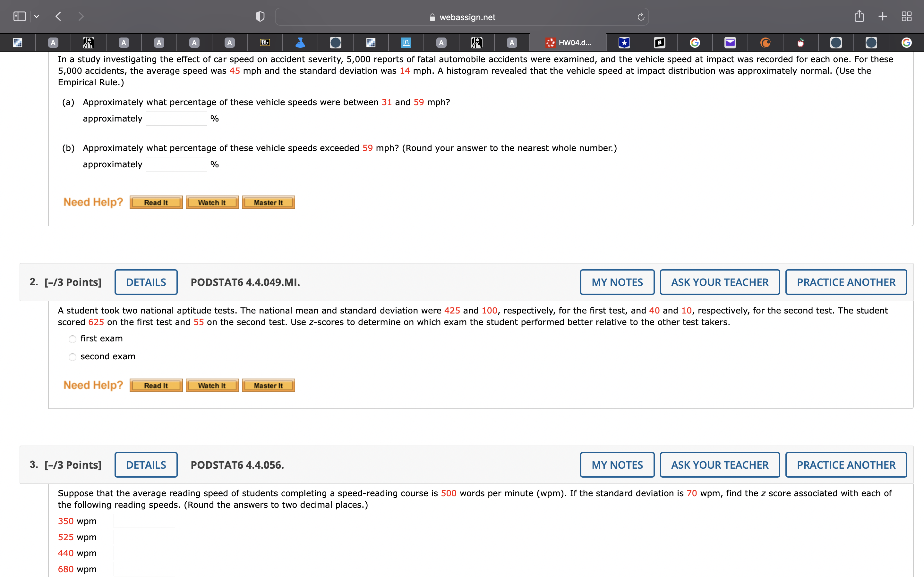Open the blue flask lab tab
This screenshot has width=924, height=577.
pyautogui.click(x=301, y=42)
